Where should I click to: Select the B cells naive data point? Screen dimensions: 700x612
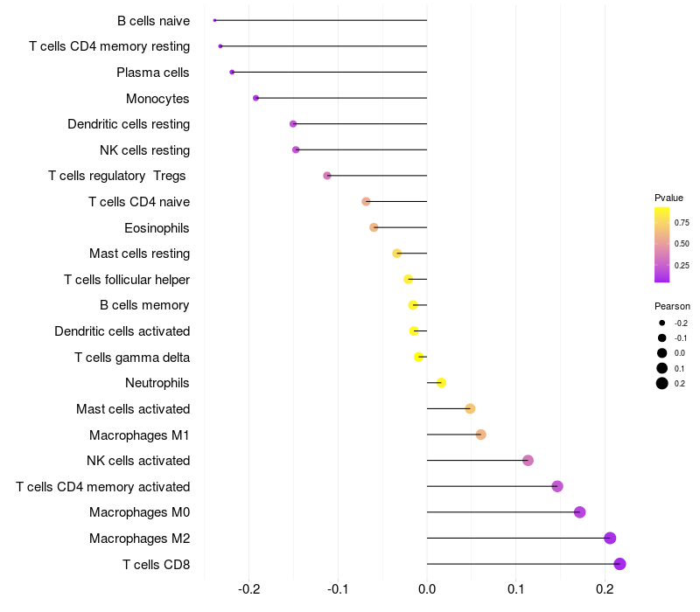coord(214,20)
